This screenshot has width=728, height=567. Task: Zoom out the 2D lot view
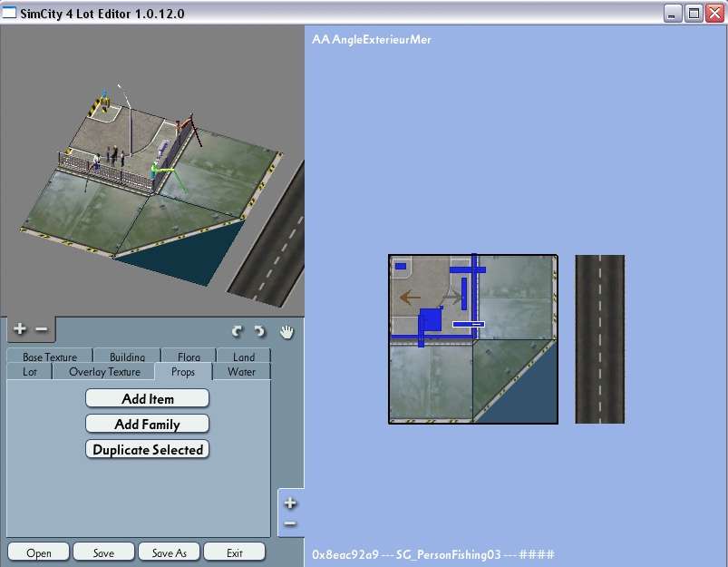click(x=290, y=523)
